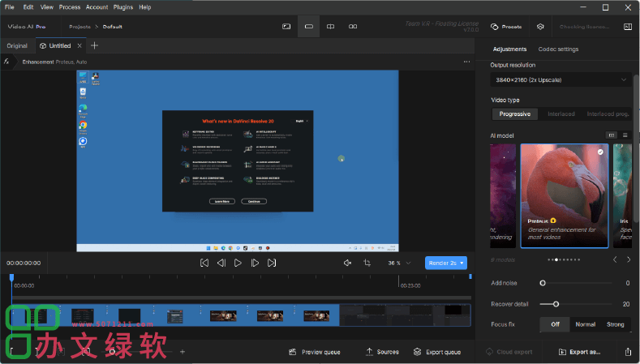Click the fx enhancement icon
The width and height of the screenshot is (640, 364).
pyautogui.click(x=6, y=62)
